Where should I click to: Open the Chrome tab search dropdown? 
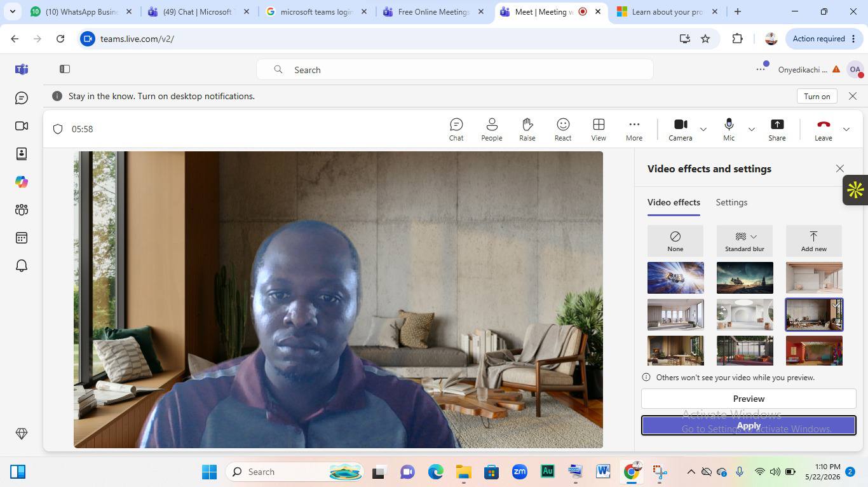point(12,11)
